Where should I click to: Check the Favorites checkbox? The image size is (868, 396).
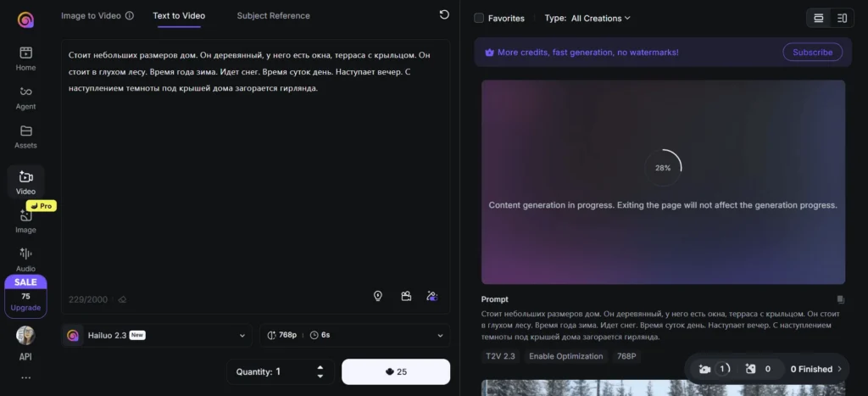(x=479, y=19)
